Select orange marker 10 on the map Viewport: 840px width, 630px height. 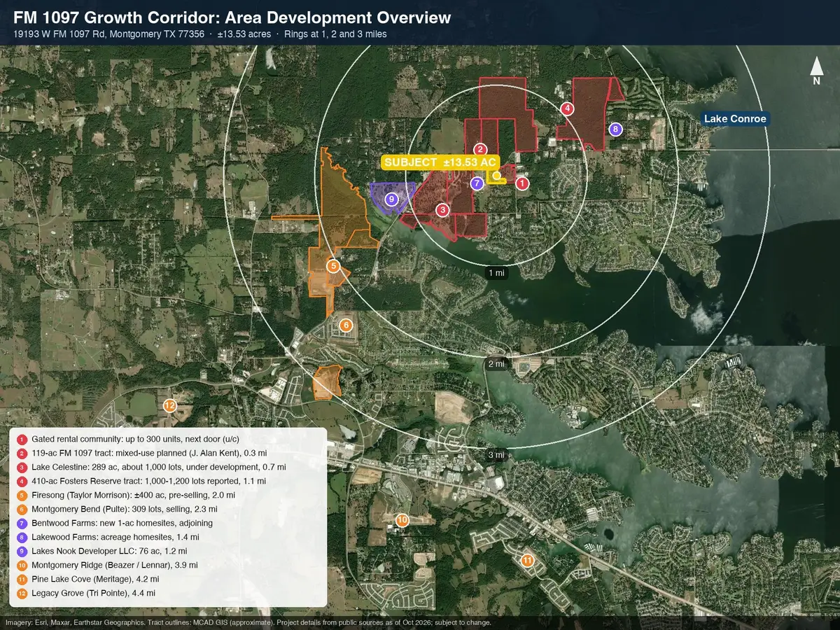(x=402, y=520)
